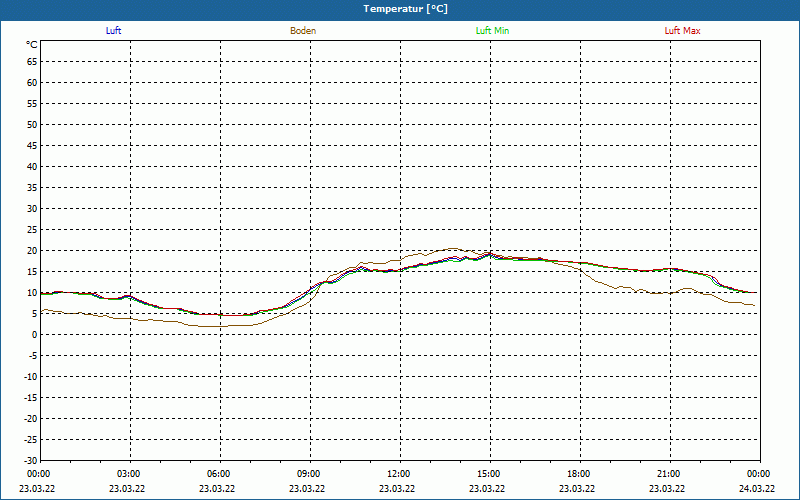Click the 15:00 time axis label
This screenshot has height=500, width=800.
[x=490, y=474]
